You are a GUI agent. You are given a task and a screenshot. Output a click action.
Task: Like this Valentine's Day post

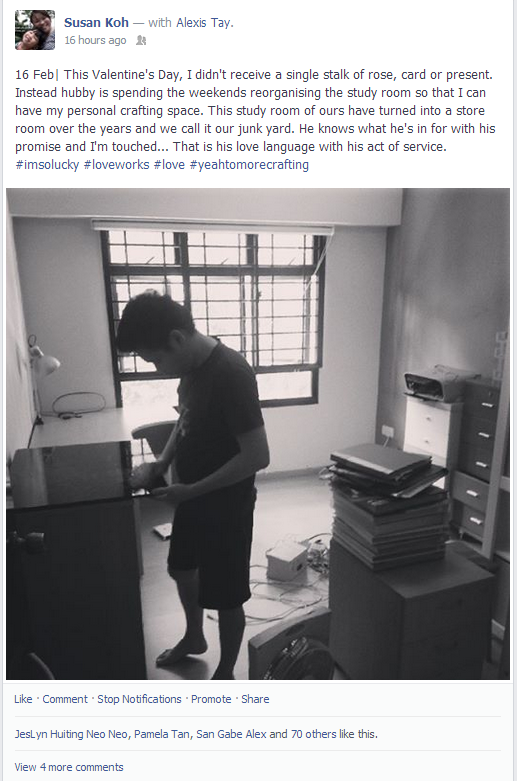tap(23, 699)
